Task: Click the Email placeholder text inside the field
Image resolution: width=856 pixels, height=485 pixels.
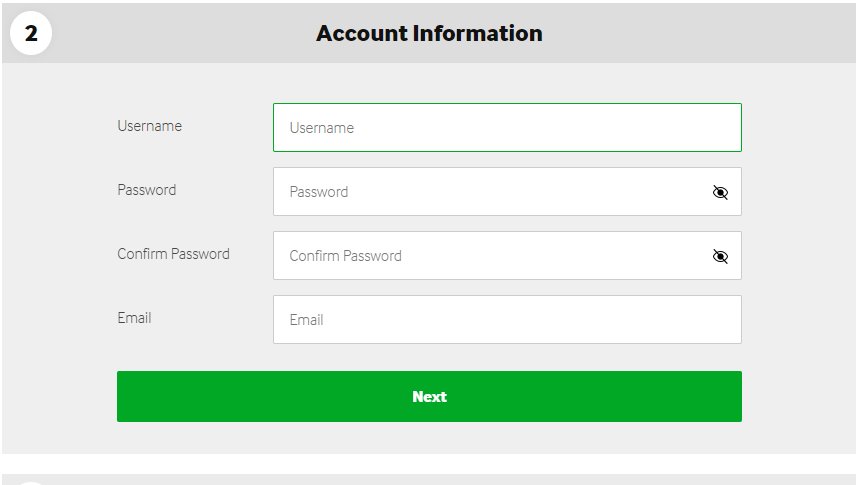Action: [306, 320]
